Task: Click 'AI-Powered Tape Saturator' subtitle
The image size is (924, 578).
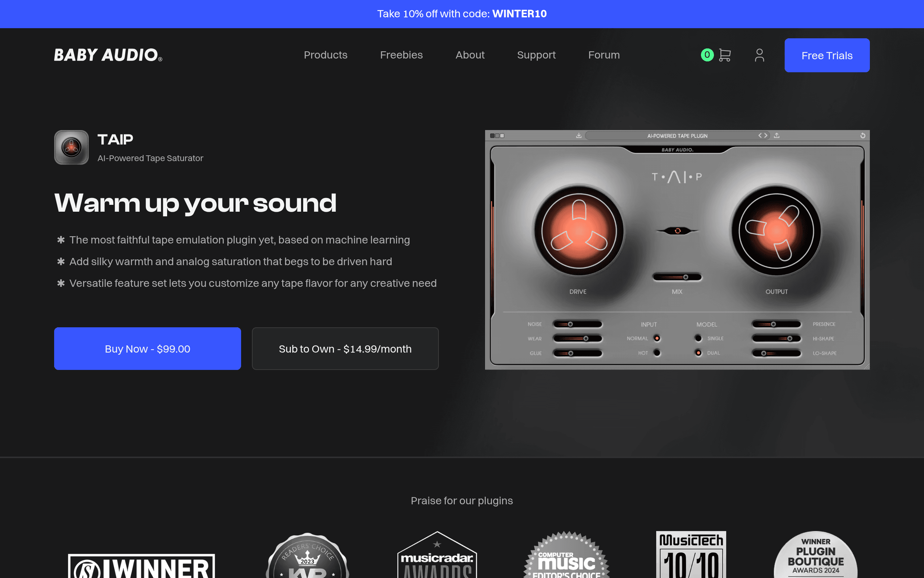Action: pos(151,158)
